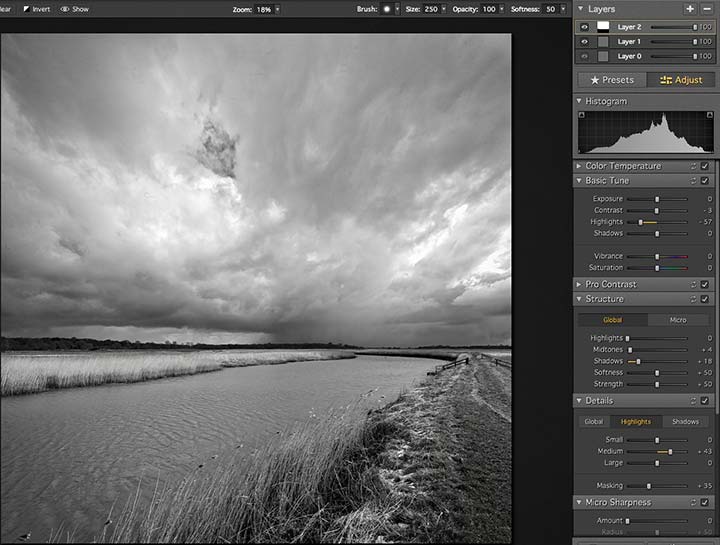Open the brush Size dropdown arrow

tap(444, 9)
